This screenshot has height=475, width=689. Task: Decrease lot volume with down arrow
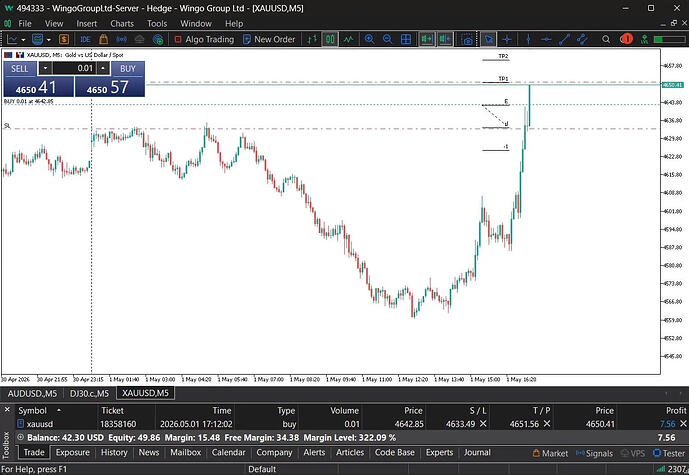click(45, 69)
